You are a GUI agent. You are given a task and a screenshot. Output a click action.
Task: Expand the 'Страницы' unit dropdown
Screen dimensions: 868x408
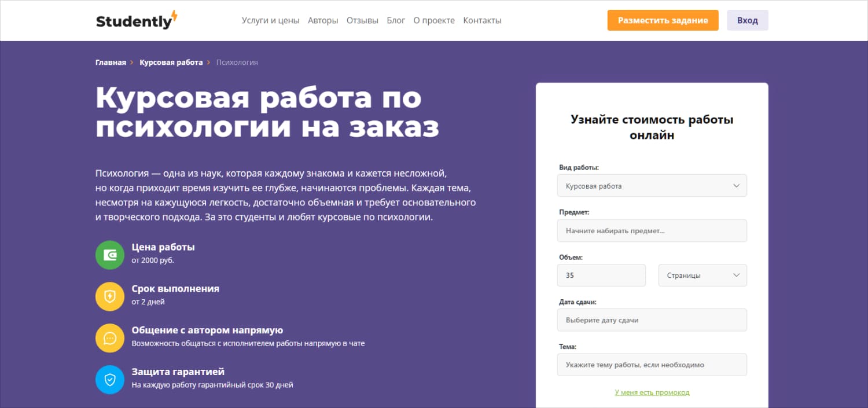click(x=703, y=275)
